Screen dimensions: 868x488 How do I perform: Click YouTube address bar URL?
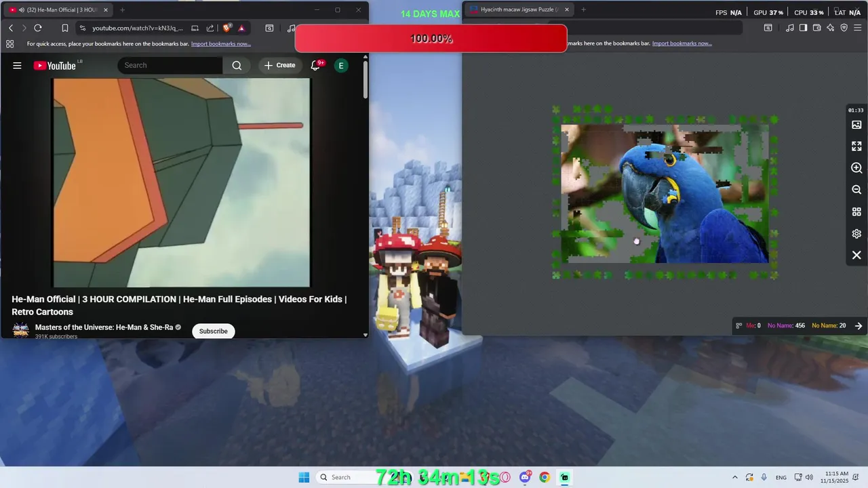tap(138, 28)
